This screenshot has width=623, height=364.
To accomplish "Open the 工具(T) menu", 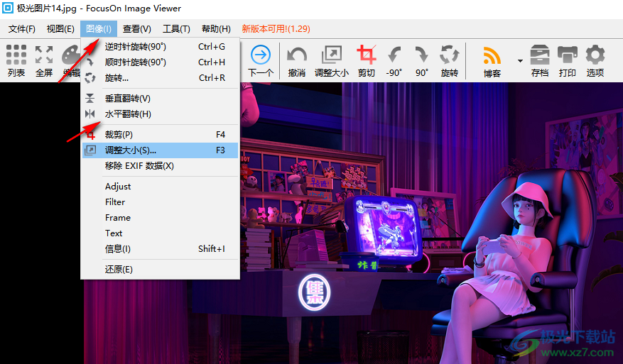I will pyautogui.click(x=176, y=29).
